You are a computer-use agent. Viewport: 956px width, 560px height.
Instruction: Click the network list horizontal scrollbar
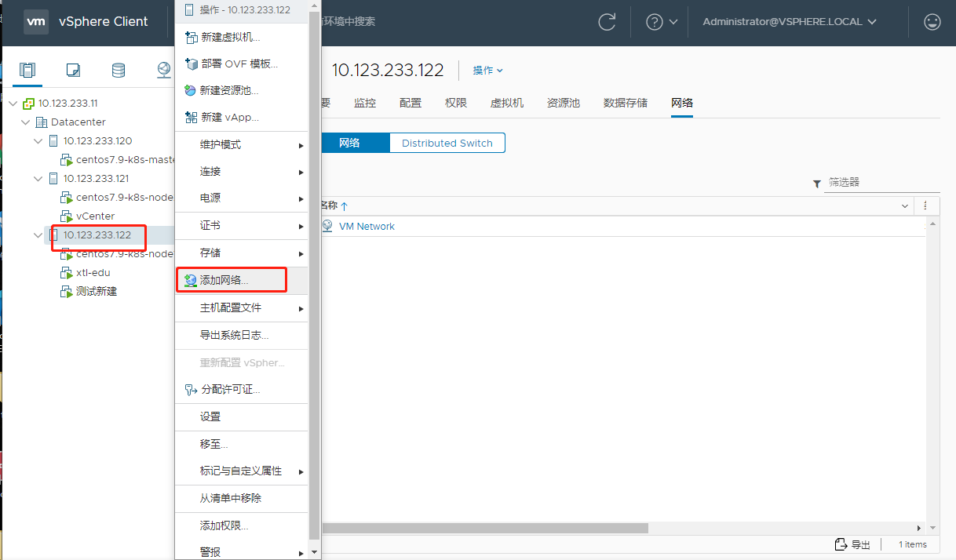pos(484,528)
